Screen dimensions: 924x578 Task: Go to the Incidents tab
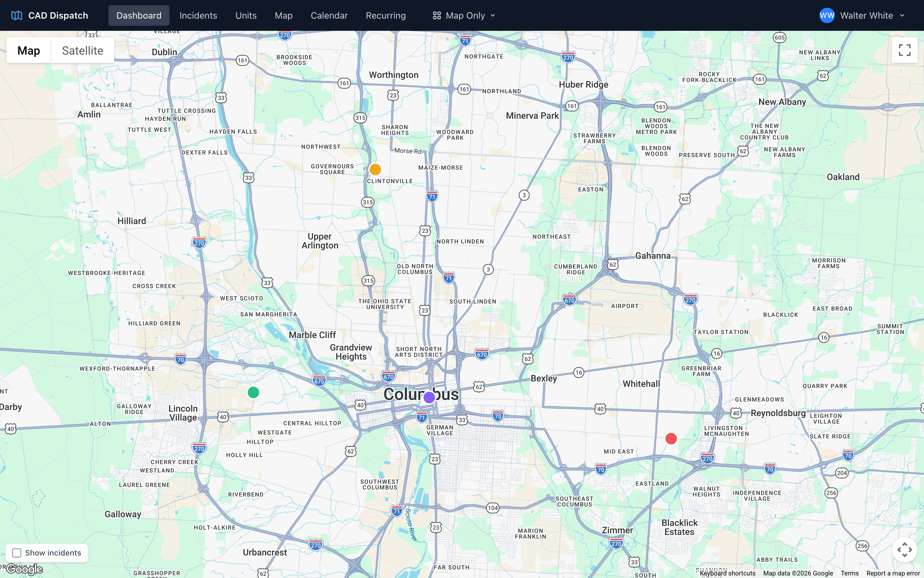198,15
